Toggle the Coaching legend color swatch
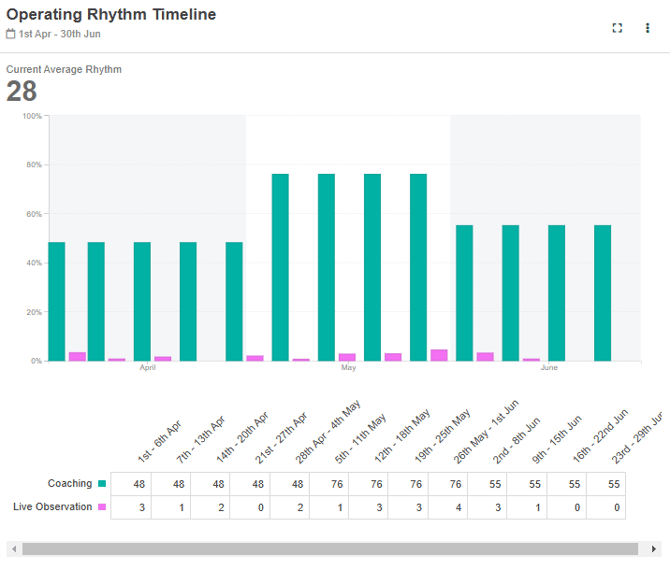Image resolution: width=670 pixels, height=584 pixels. (x=102, y=484)
